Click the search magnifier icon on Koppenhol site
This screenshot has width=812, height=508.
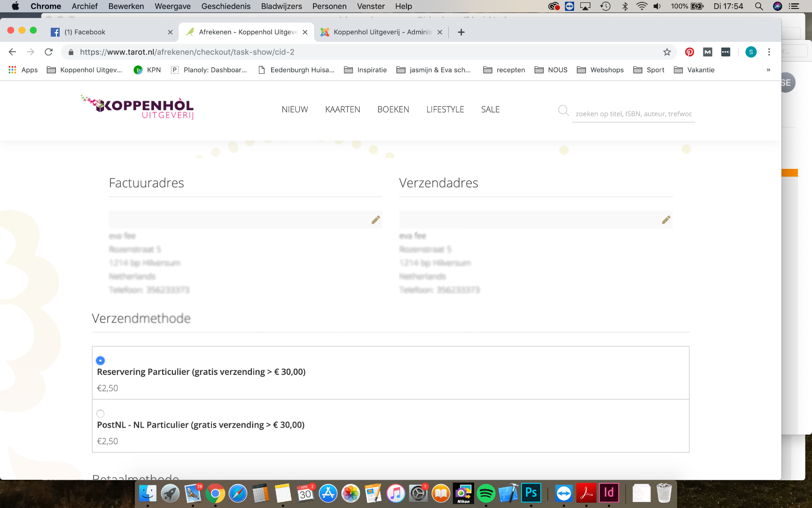tap(563, 111)
